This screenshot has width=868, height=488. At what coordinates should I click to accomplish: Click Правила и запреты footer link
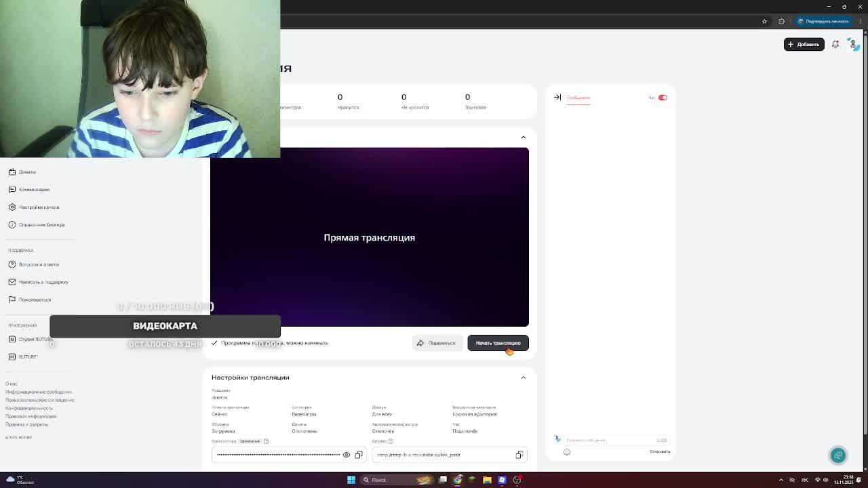[x=26, y=424]
